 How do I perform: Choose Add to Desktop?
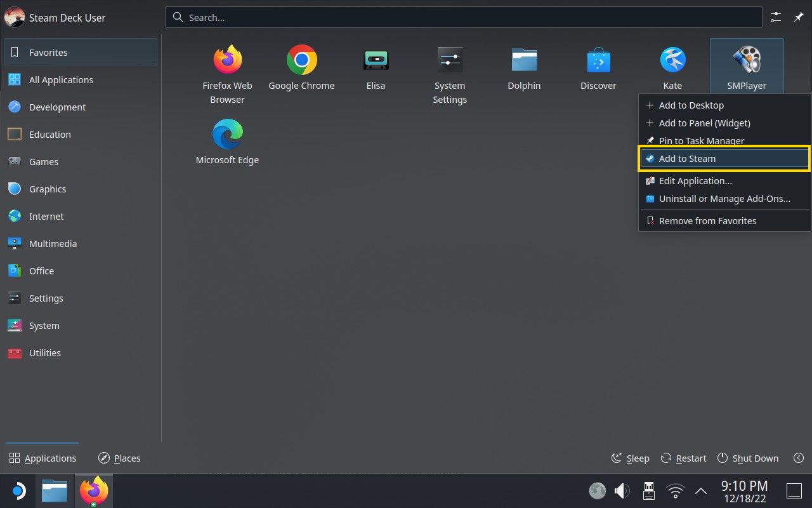click(x=725, y=105)
